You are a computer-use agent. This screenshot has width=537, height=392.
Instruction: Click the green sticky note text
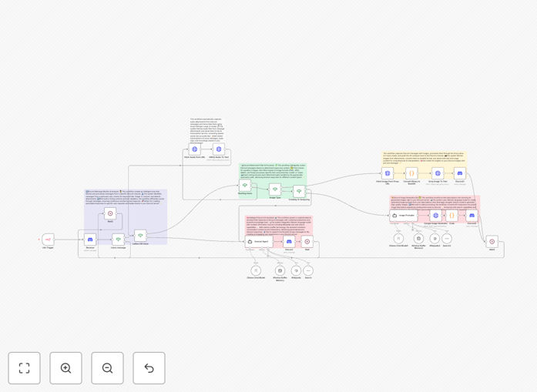click(x=273, y=171)
